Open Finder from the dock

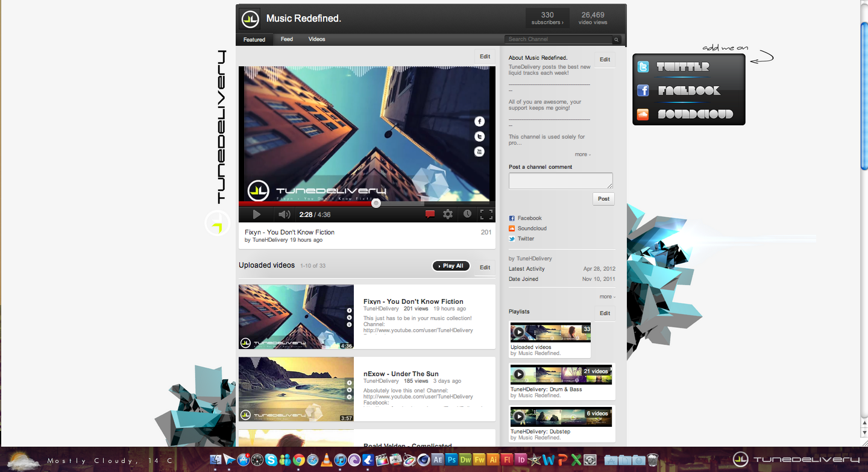coord(215,460)
